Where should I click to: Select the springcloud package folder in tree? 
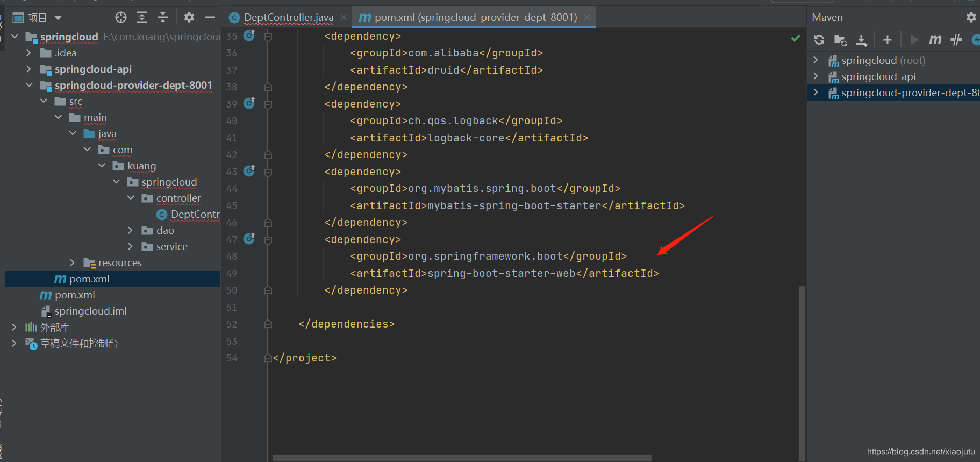162,182
